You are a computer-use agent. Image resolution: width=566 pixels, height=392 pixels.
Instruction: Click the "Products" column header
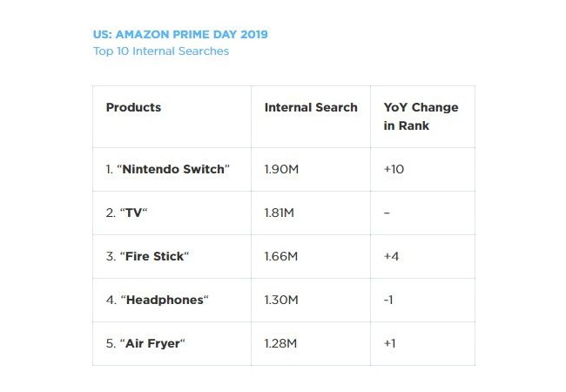coord(133,108)
